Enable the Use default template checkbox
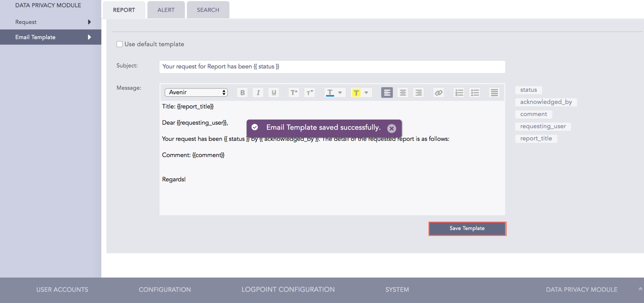The width and height of the screenshot is (644, 303). [119, 44]
